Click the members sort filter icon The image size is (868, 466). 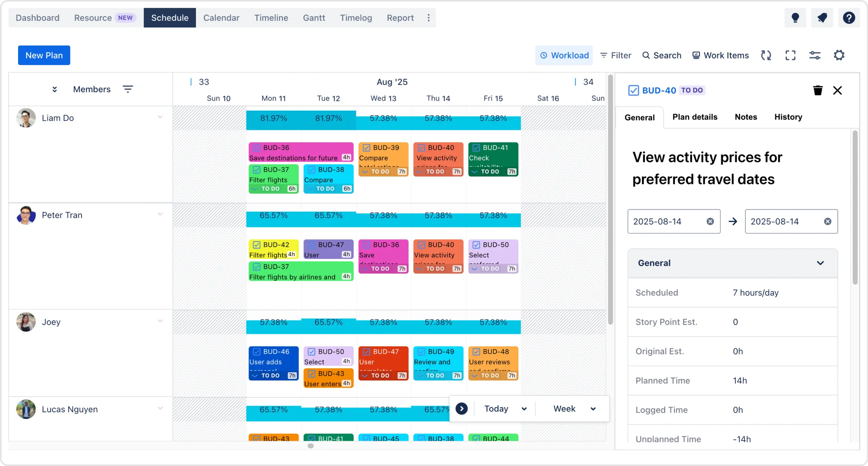tap(128, 89)
